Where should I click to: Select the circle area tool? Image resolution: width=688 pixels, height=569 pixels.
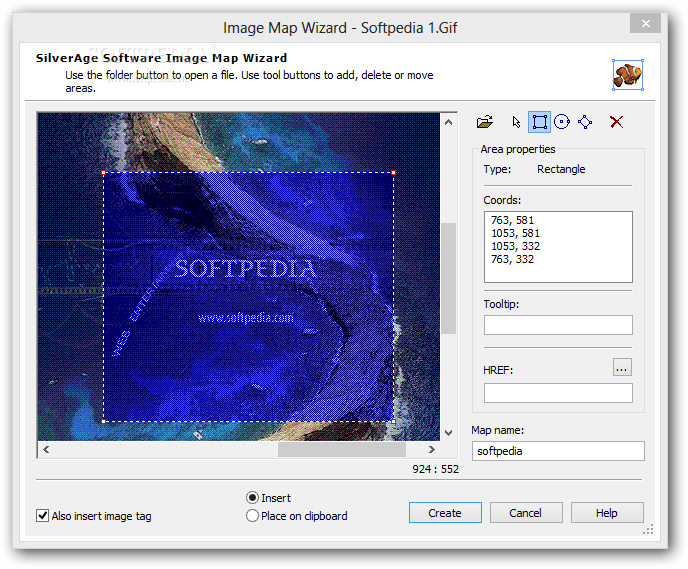click(562, 122)
